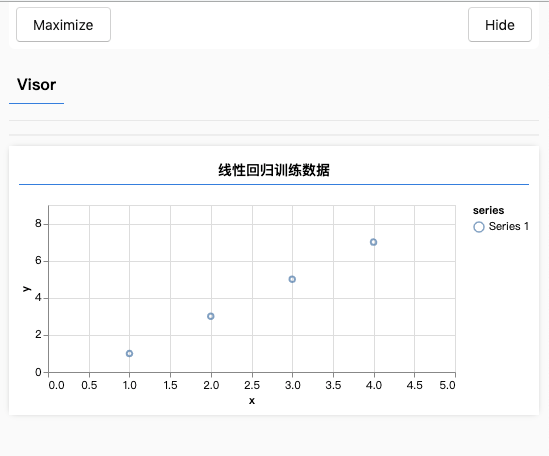
Task: Click the Series 1 legend circle icon
Action: pos(479,227)
